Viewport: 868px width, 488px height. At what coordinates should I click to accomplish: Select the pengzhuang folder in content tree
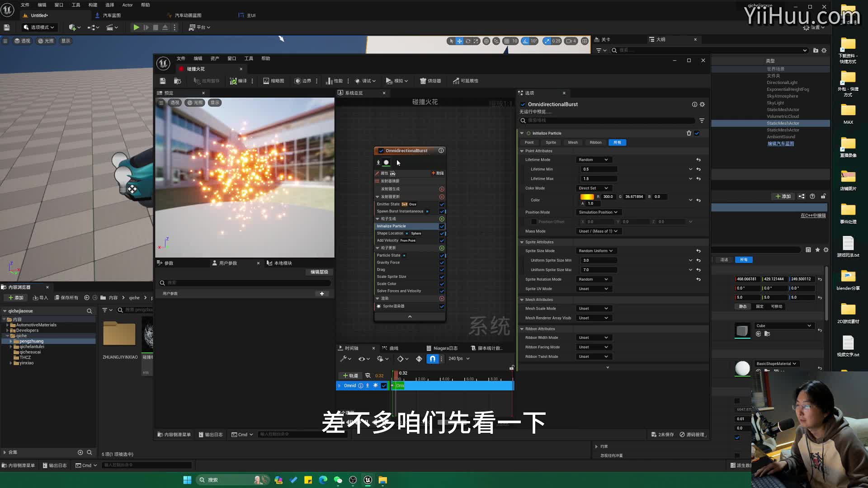click(32, 342)
